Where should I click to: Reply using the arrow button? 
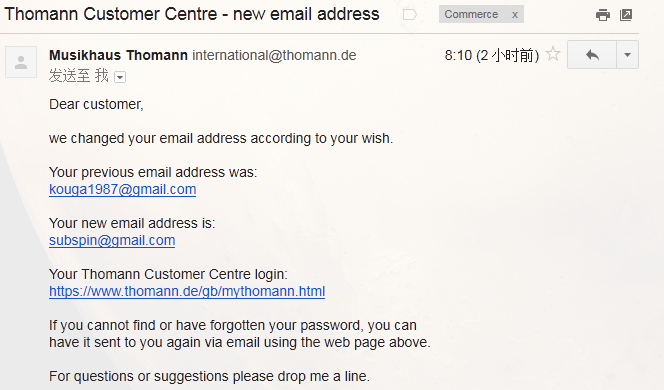(x=592, y=55)
